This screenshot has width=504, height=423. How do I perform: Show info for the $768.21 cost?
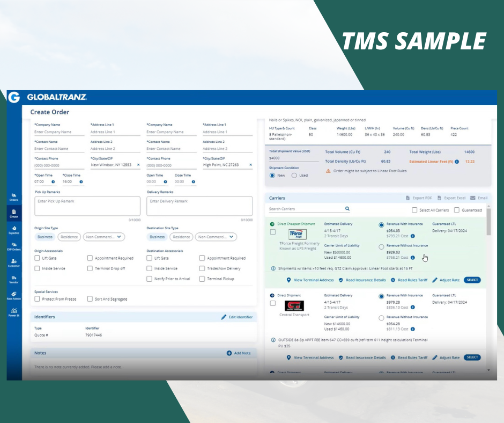(413, 258)
